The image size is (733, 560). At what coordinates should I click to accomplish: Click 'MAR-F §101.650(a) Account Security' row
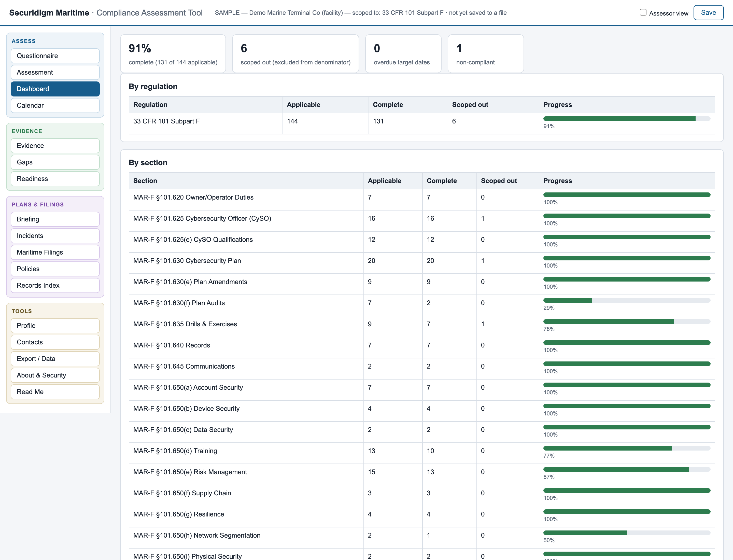click(x=422, y=390)
